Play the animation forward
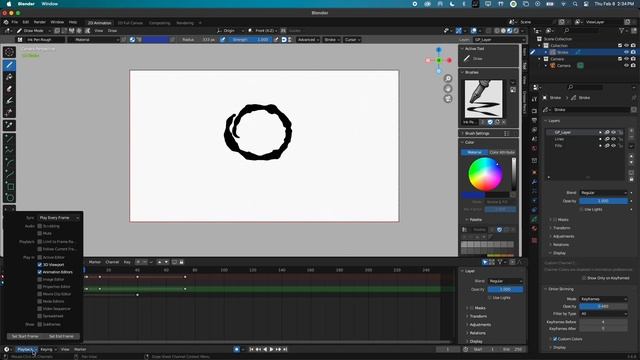640x360 pixels. coord(271,349)
